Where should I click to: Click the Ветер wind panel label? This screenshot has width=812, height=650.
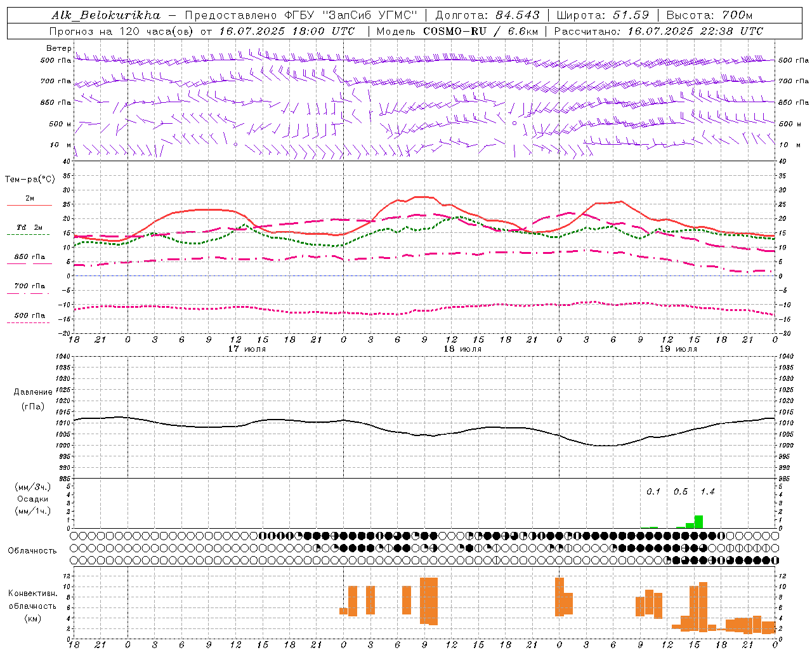click(x=58, y=48)
